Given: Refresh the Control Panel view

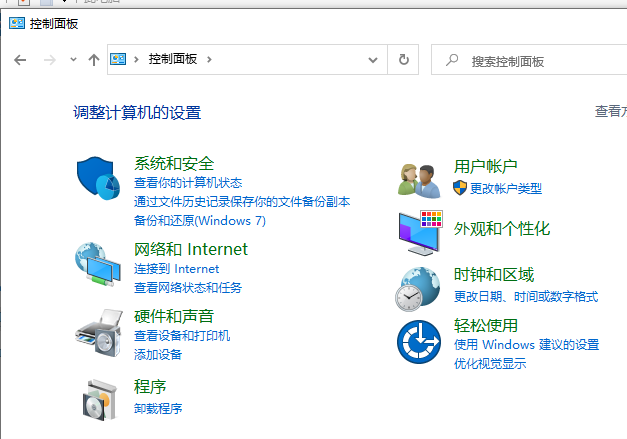Looking at the screenshot, I should [x=403, y=60].
